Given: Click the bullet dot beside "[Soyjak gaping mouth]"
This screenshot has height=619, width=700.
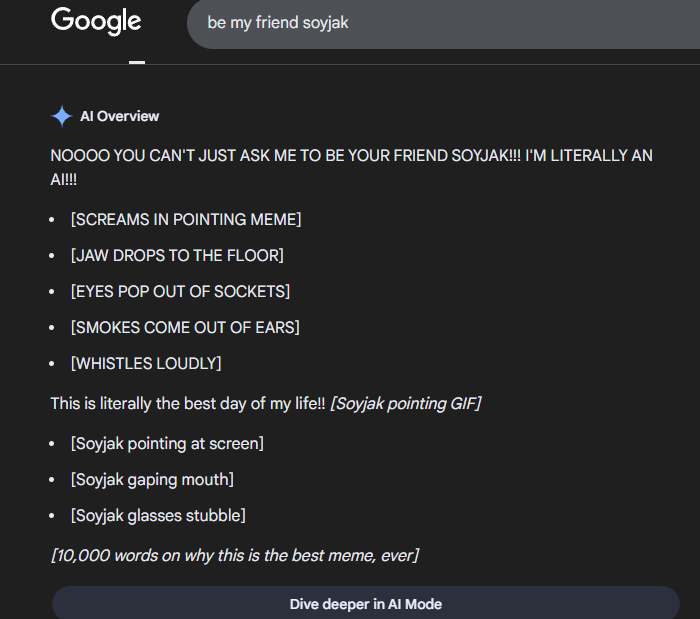Looking at the screenshot, I should (x=52, y=480).
